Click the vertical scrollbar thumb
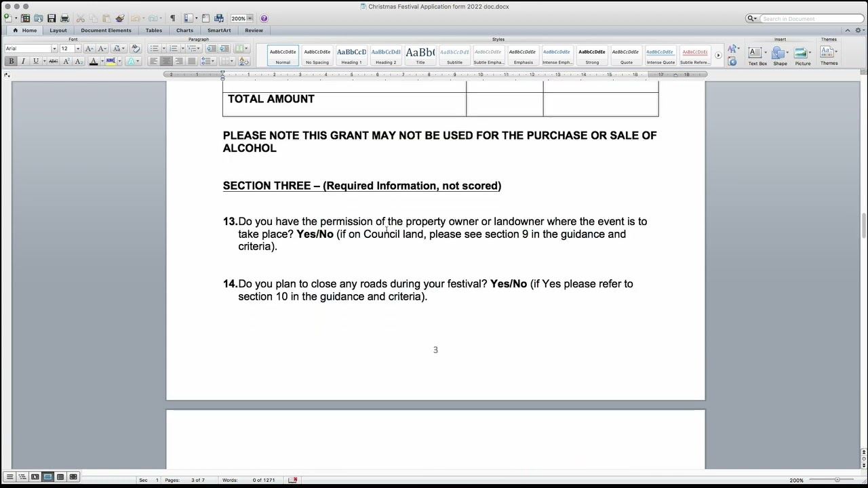Image resolution: width=868 pixels, height=488 pixels. click(x=863, y=226)
